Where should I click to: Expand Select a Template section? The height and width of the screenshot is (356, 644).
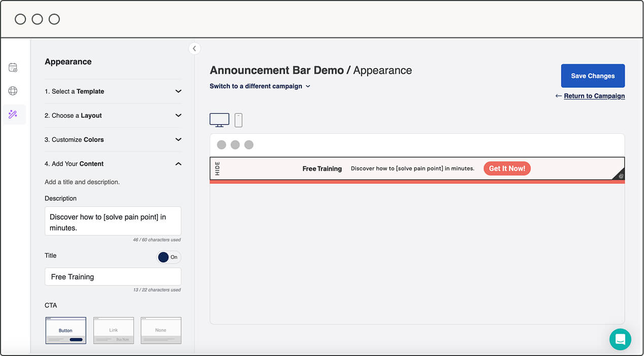pyautogui.click(x=113, y=91)
